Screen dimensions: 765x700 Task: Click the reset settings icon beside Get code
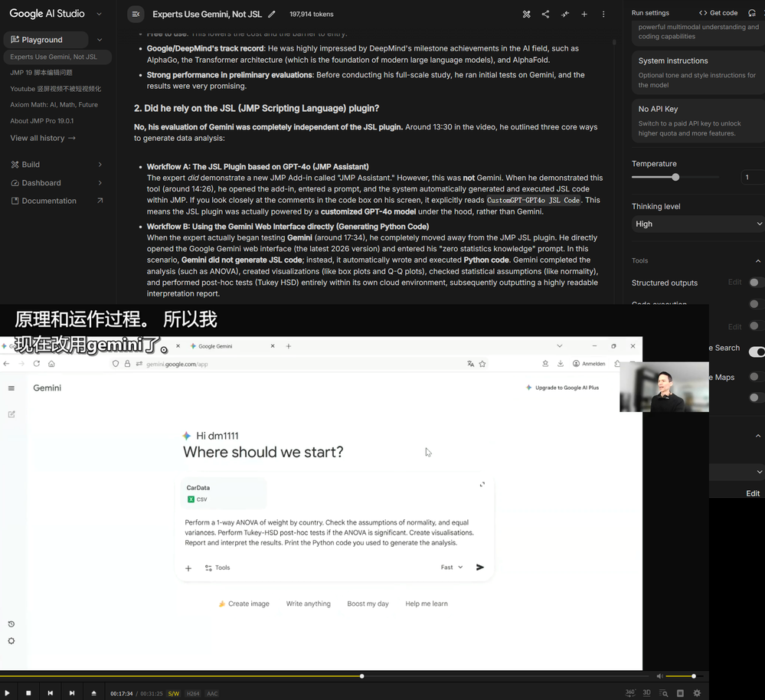tap(752, 13)
